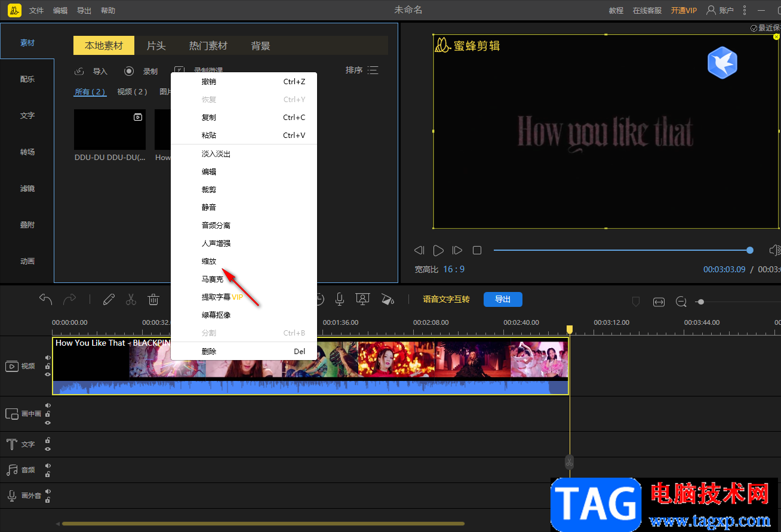Mute the 视频 track speaker
This screenshot has width=781, height=532.
point(48,359)
